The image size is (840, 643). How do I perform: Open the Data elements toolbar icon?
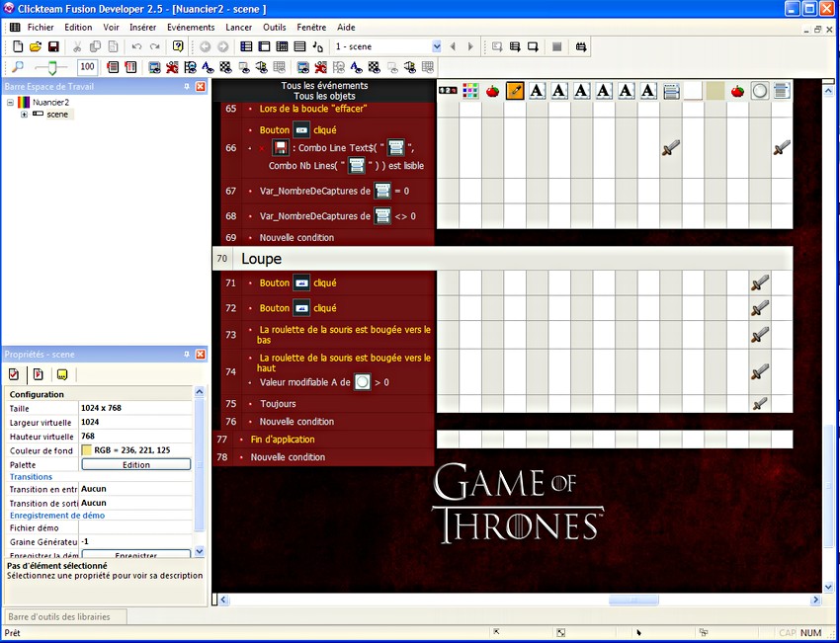[x=317, y=46]
